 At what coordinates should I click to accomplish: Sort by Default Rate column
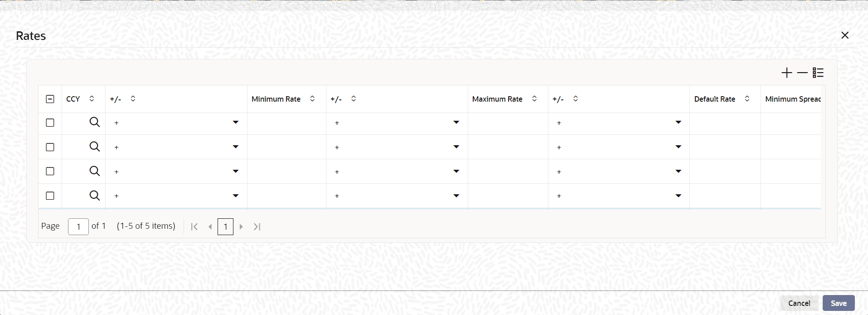click(x=747, y=98)
